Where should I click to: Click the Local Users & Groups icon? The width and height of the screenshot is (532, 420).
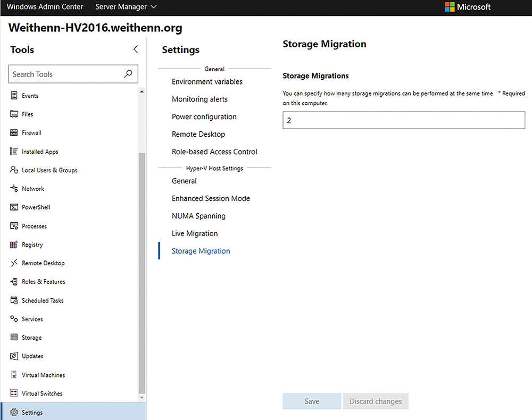(14, 170)
